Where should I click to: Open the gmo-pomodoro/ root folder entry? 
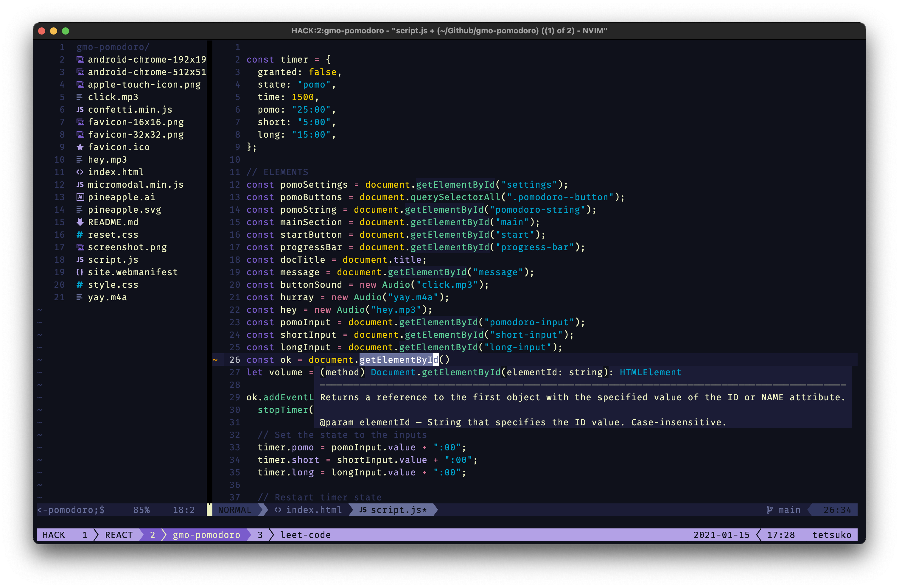pyautogui.click(x=113, y=47)
